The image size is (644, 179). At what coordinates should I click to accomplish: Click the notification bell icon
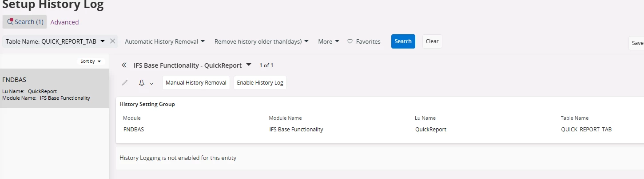(x=142, y=83)
